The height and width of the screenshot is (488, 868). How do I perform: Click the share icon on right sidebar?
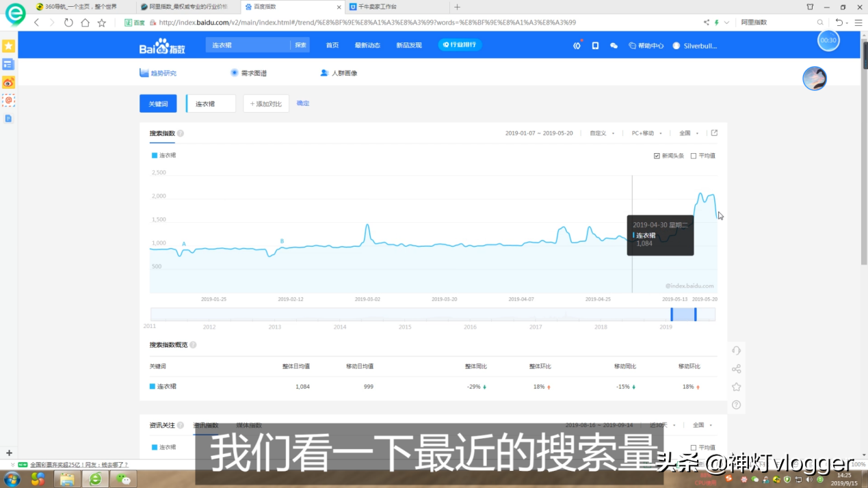coord(736,369)
